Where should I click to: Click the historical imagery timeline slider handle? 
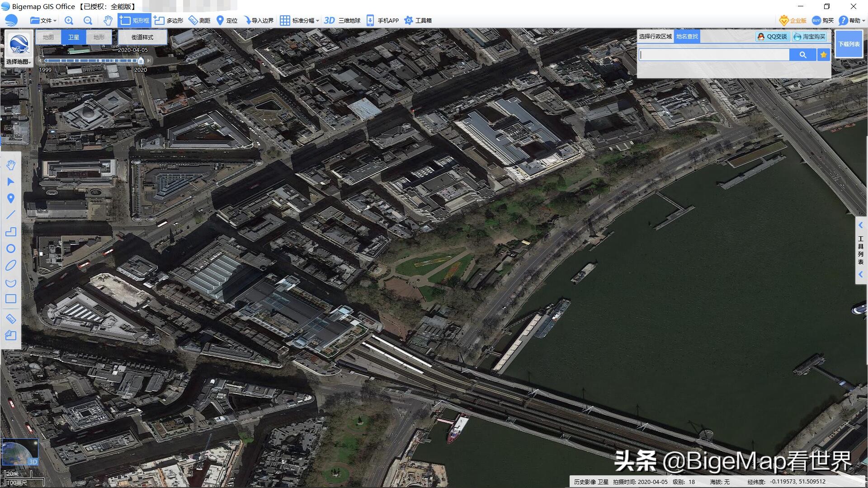[141, 61]
